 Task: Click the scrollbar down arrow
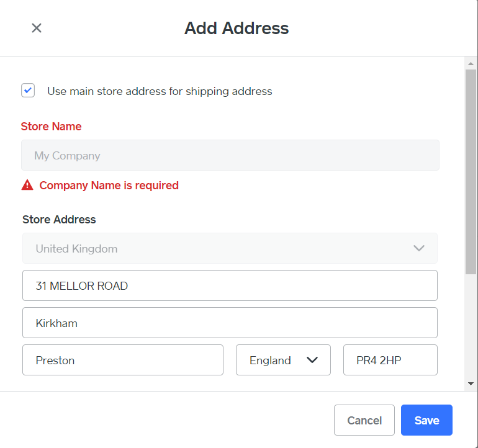pos(471,383)
